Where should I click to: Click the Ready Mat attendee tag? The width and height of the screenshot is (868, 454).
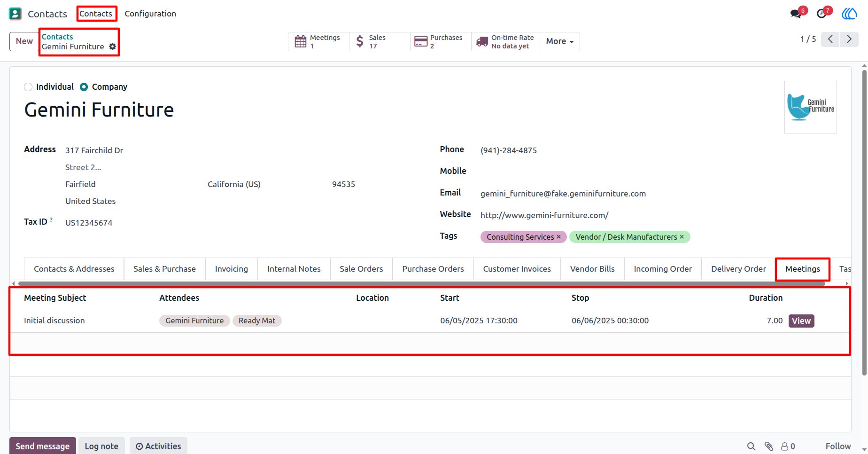pyautogui.click(x=257, y=321)
